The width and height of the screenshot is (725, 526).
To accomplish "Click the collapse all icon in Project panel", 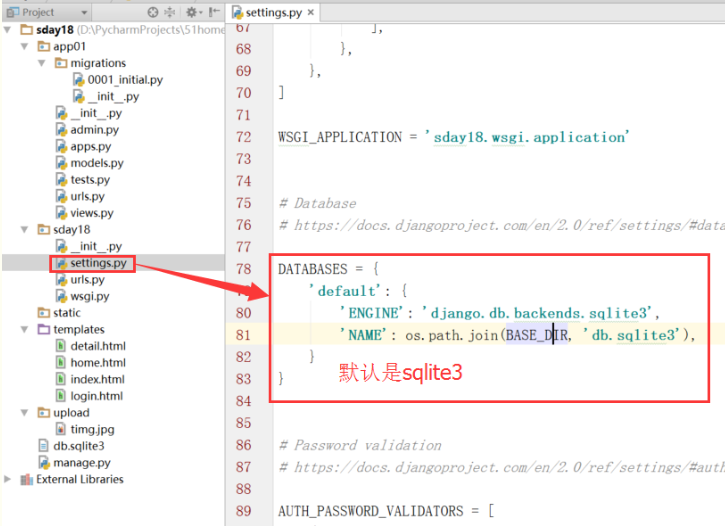I will [x=169, y=12].
